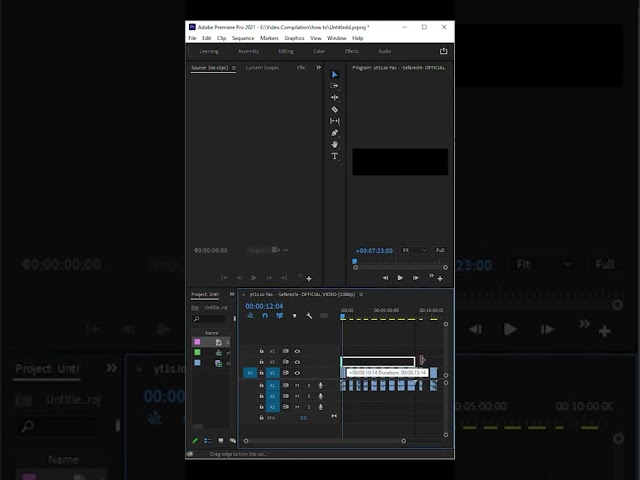
Task: Switch to Color workspace
Action: 319,51
